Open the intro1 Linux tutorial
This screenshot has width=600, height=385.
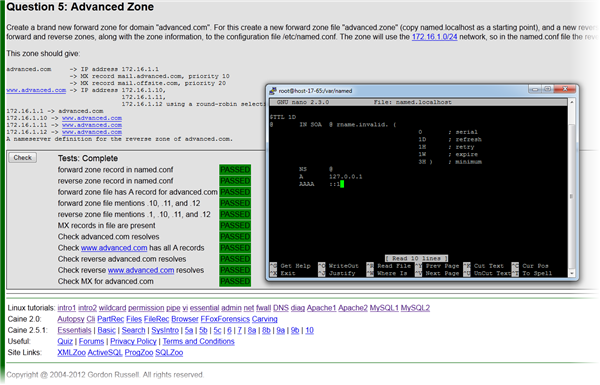67,308
